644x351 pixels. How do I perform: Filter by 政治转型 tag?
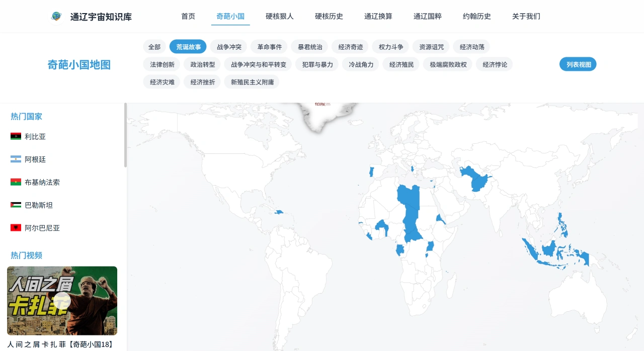tap(202, 64)
